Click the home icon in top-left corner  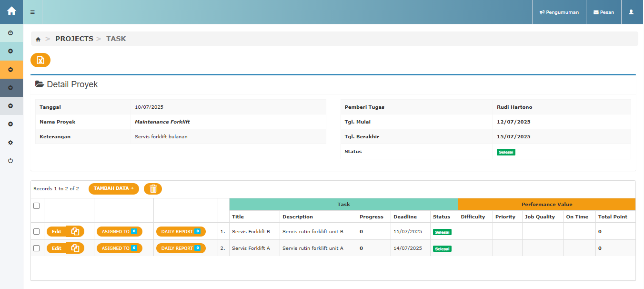coord(11,11)
